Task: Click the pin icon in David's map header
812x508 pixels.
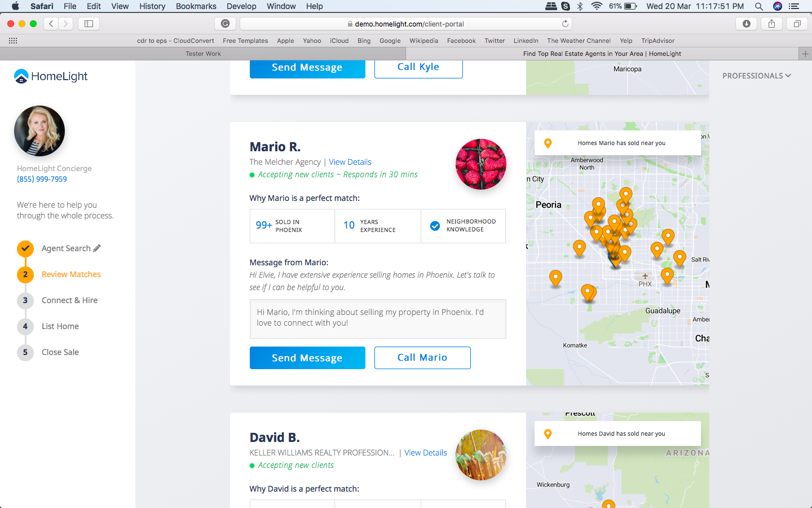Action: [x=548, y=434]
